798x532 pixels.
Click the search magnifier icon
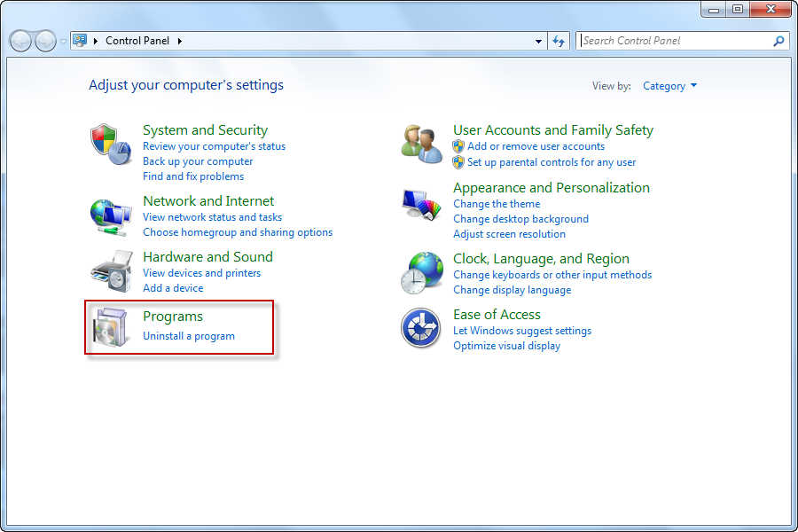coord(778,41)
